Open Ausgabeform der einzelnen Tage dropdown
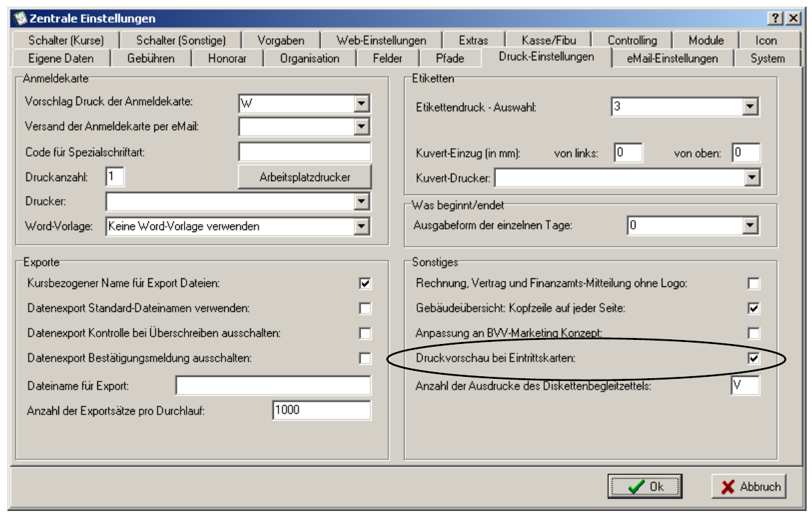 [x=750, y=226]
